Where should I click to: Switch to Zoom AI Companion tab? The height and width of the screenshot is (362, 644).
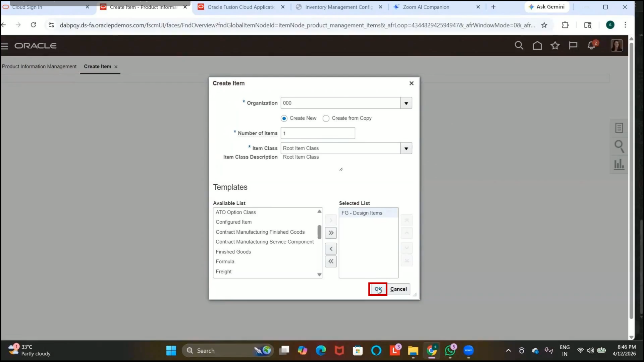[436, 7]
